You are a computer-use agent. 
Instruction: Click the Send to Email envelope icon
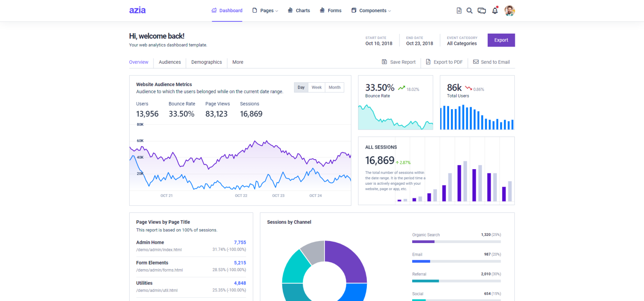click(x=475, y=62)
